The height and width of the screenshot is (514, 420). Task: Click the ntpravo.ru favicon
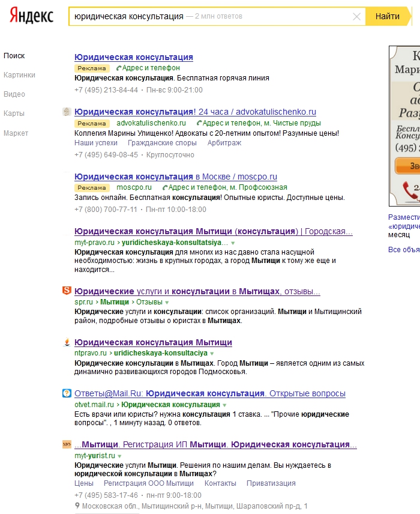point(67,342)
